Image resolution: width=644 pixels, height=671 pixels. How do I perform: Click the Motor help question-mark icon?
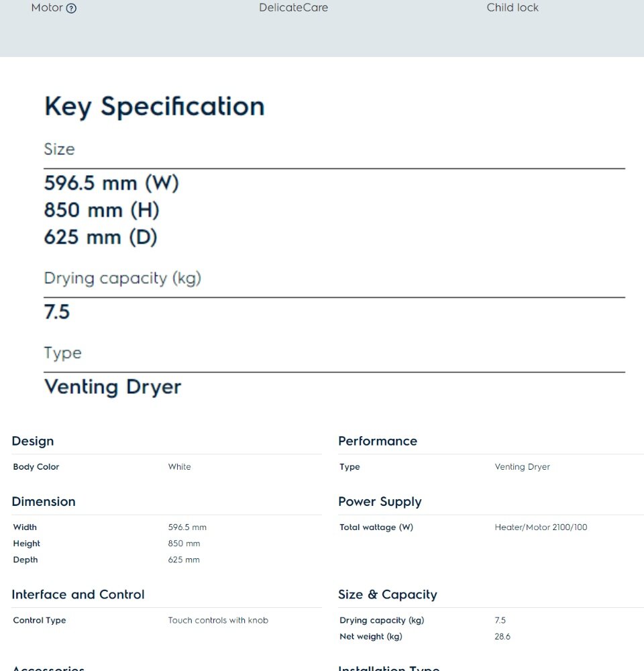tap(72, 8)
